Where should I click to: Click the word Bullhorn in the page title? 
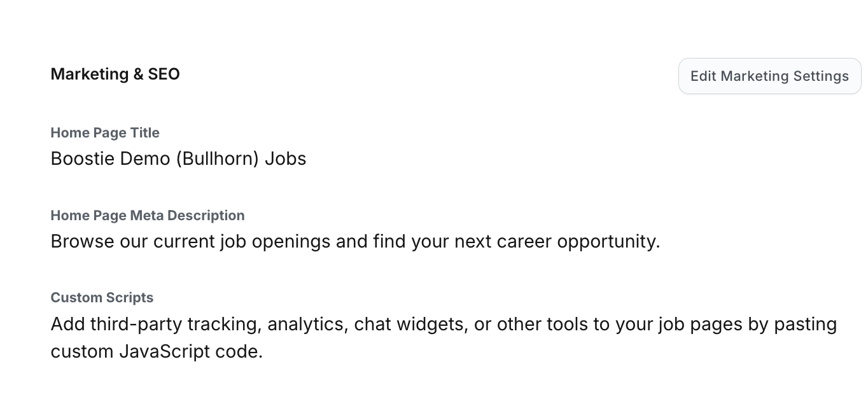(216, 158)
